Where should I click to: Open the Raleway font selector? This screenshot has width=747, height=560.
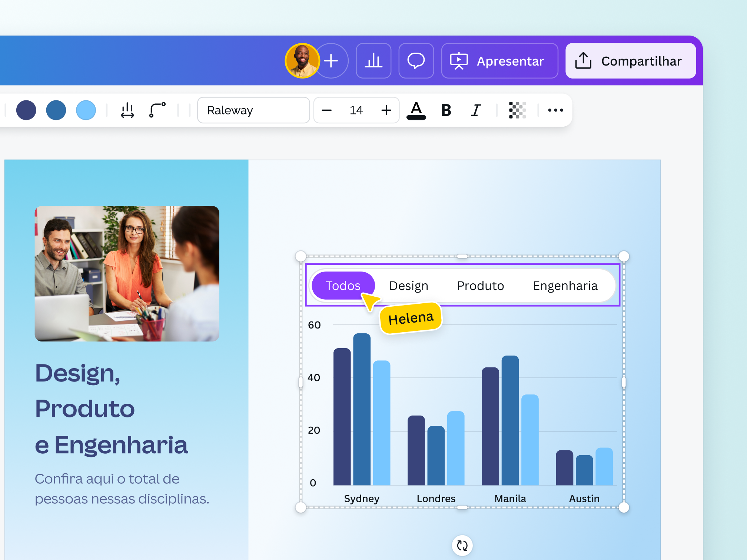[x=253, y=110]
